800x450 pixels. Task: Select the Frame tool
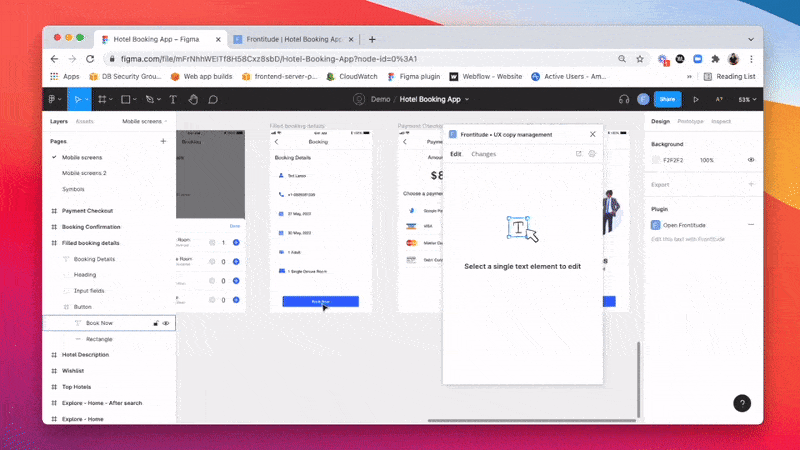tap(102, 99)
